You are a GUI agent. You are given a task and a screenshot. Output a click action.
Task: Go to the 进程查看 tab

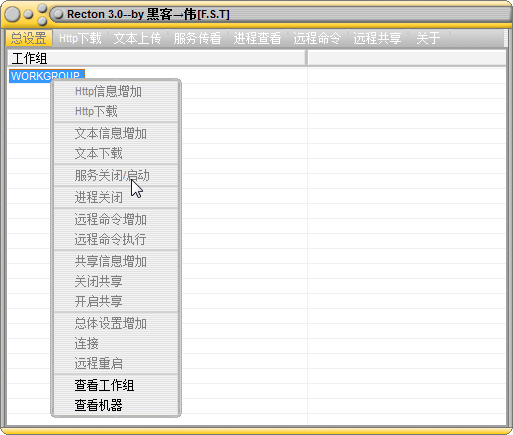(x=257, y=38)
